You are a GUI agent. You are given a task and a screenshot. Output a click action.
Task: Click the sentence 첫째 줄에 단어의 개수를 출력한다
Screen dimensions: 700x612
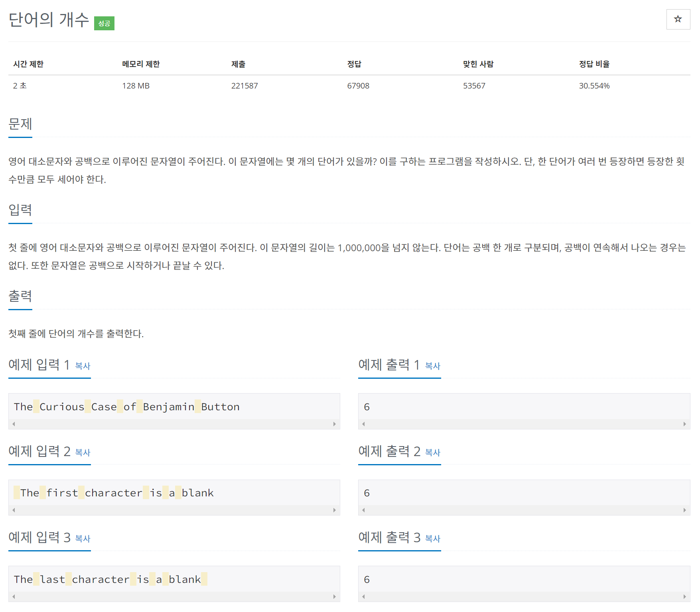76,334
